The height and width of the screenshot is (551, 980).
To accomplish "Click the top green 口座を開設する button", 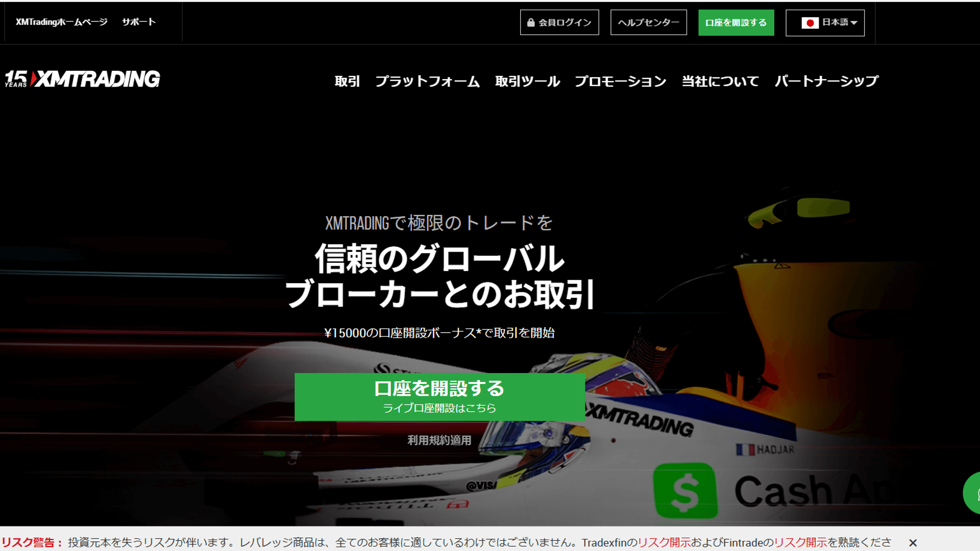I will [x=736, y=22].
